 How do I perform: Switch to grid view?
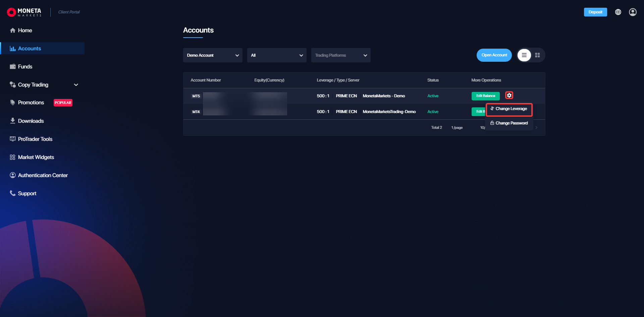[537, 55]
